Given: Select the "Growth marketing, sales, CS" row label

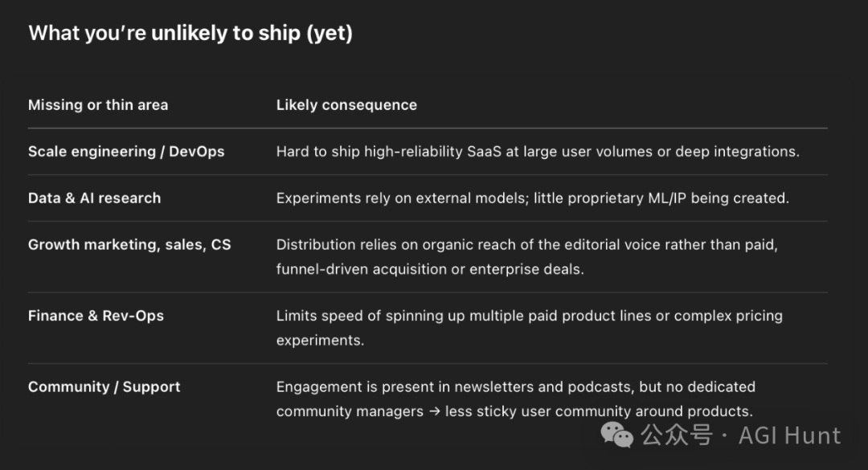Looking at the screenshot, I should point(129,244).
